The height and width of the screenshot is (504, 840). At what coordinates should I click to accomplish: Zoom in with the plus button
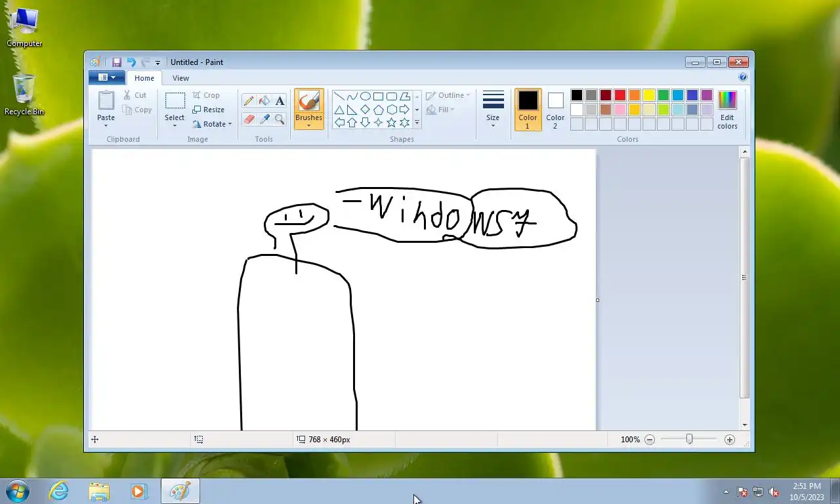[x=730, y=440]
